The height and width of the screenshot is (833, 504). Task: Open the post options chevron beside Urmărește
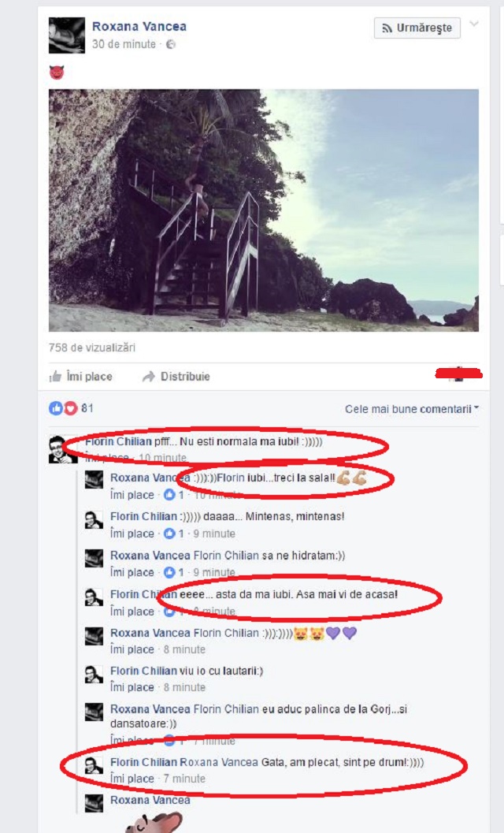[x=474, y=24]
